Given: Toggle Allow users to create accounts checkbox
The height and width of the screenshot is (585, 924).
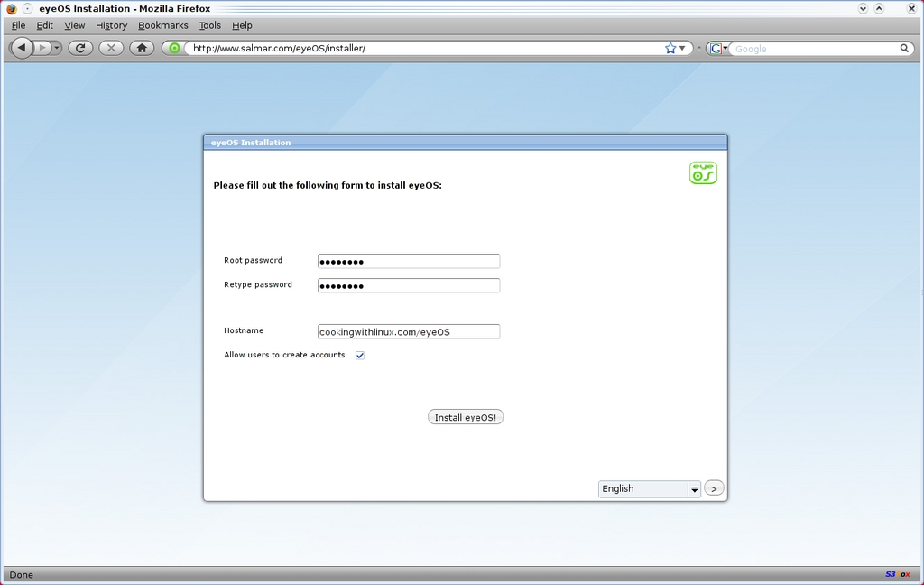Looking at the screenshot, I should pyautogui.click(x=360, y=356).
